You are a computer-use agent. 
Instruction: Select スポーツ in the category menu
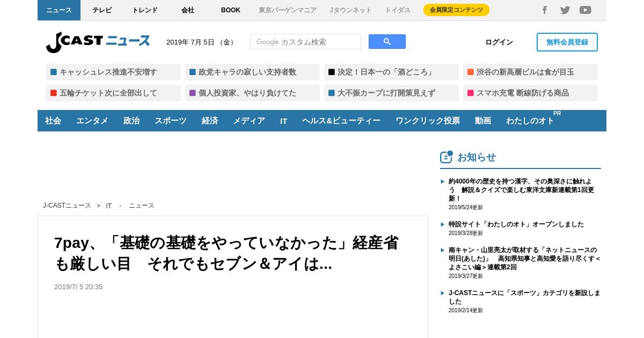171,121
